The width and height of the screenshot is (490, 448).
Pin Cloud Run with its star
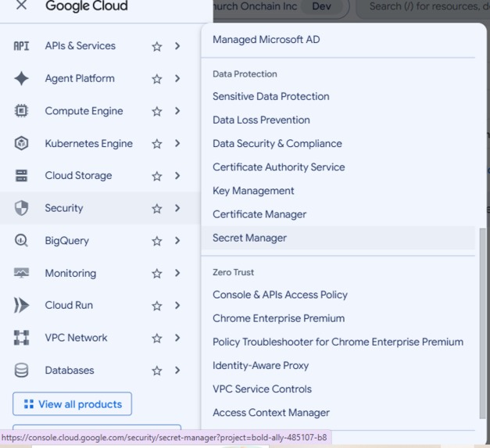pyautogui.click(x=157, y=306)
